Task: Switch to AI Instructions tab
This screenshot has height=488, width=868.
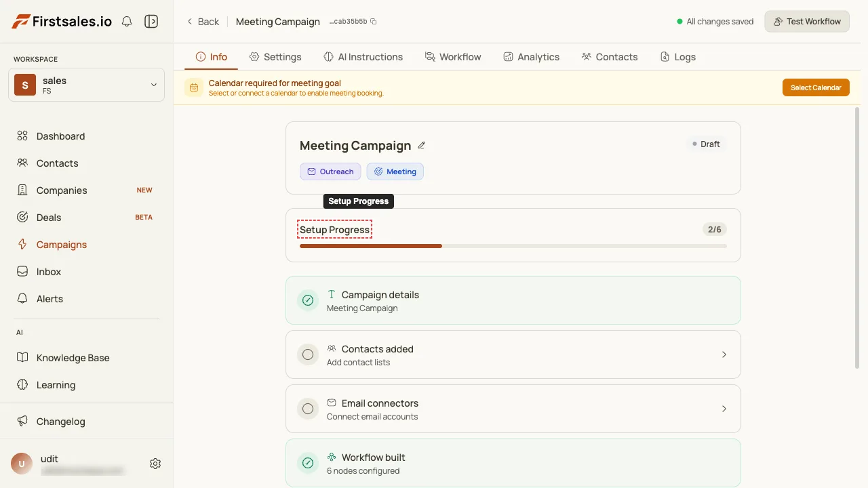Action: (363, 57)
